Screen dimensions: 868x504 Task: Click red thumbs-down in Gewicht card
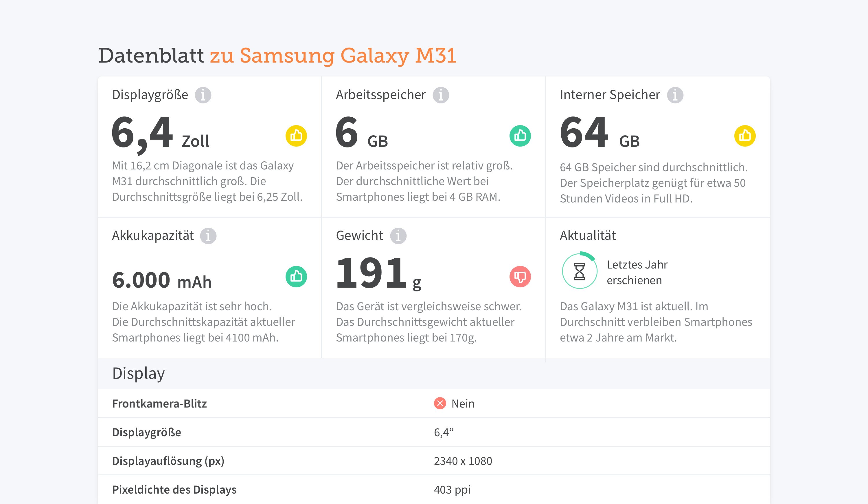(x=520, y=277)
